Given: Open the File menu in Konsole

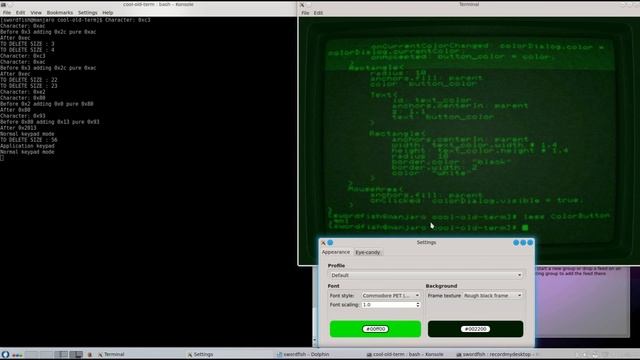Looking at the screenshot, I should (7, 13).
